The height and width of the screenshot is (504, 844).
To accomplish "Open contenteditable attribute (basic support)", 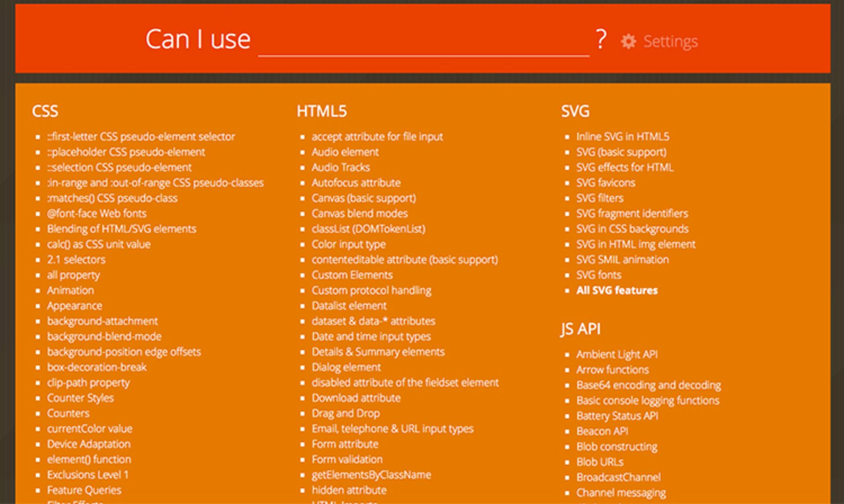I will [x=405, y=260].
